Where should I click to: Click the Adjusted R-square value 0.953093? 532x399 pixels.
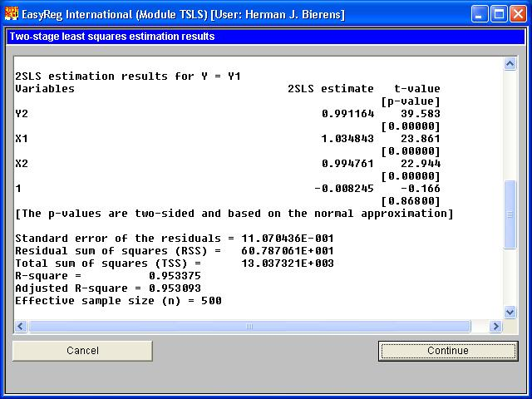coord(175,288)
